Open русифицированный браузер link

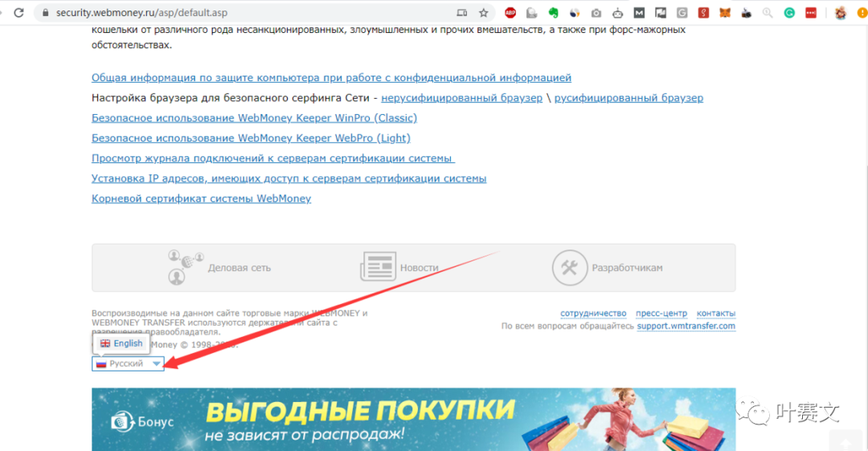pos(628,98)
